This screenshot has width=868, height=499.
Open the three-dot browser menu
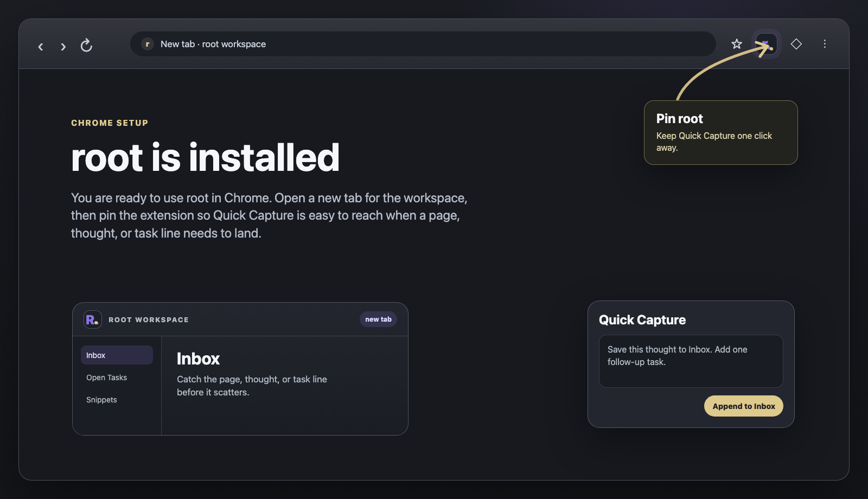825,44
